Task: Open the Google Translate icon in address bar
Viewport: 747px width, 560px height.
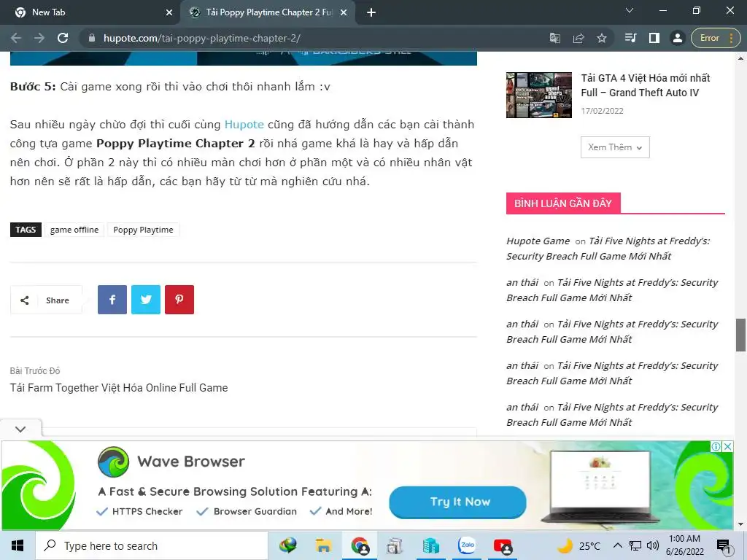Action: (555, 38)
